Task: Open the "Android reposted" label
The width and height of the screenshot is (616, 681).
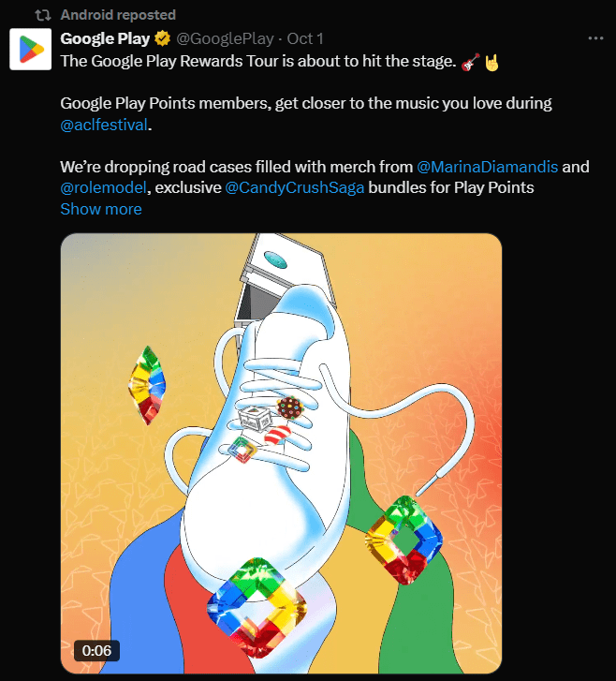Action: click(x=117, y=15)
